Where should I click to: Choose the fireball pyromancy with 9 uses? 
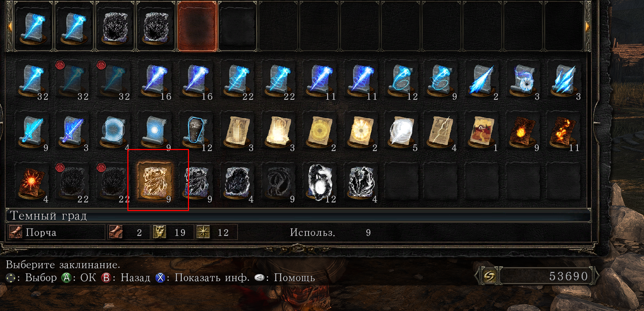click(x=525, y=132)
